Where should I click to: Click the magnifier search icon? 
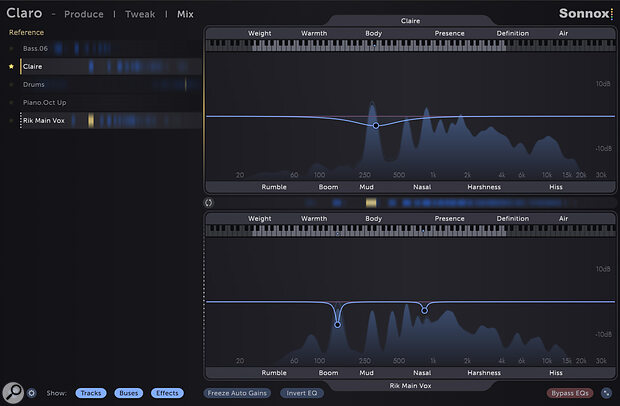[13, 393]
